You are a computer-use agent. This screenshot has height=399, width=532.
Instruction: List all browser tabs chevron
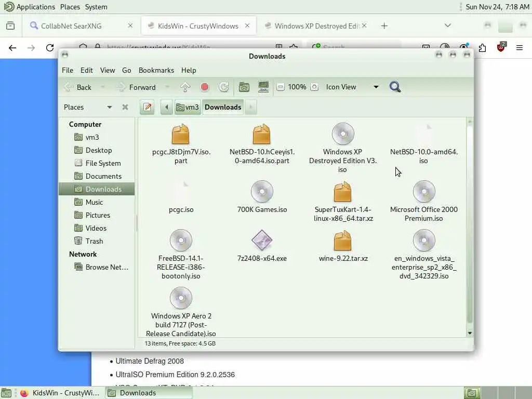pyautogui.click(x=447, y=26)
